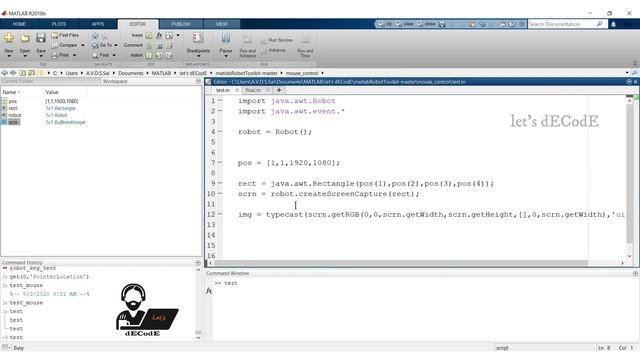The height and width of the screenshot is (360, 640).
Task: Click the breakpoint dash on line 12
Action: point(220,214)
